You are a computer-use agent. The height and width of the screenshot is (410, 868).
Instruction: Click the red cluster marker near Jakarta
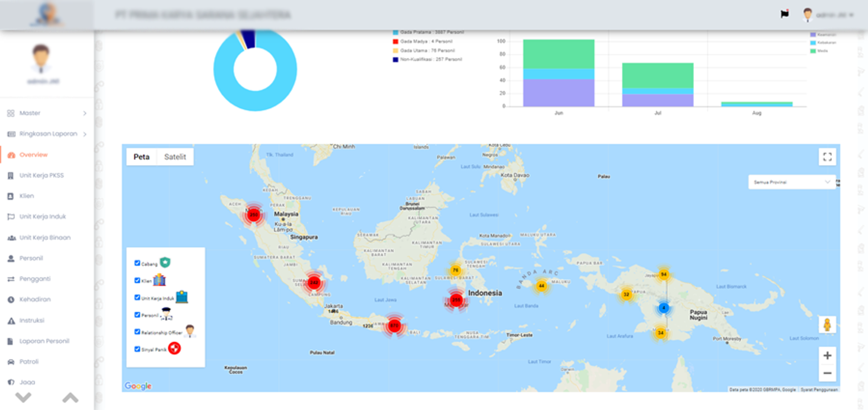pos(314,283)
